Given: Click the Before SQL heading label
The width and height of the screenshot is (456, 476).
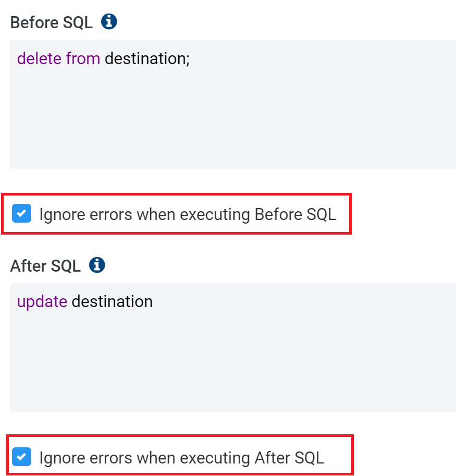Looking at the screenshot, I should coord(51,22).
